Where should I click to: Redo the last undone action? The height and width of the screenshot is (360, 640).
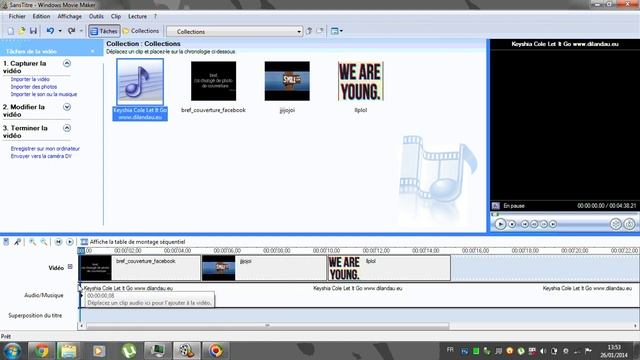coord(71,31)
